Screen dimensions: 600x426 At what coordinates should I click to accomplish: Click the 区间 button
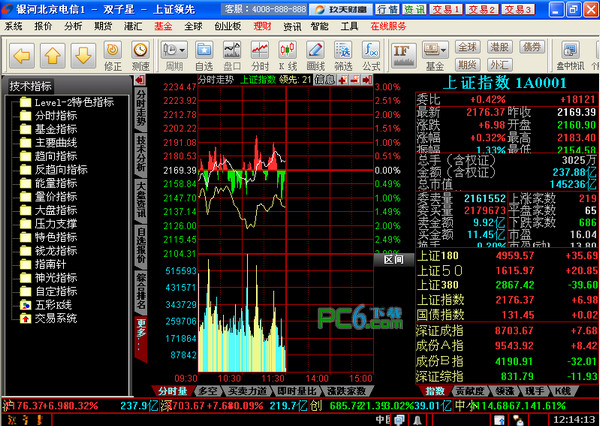click(394, 260)
